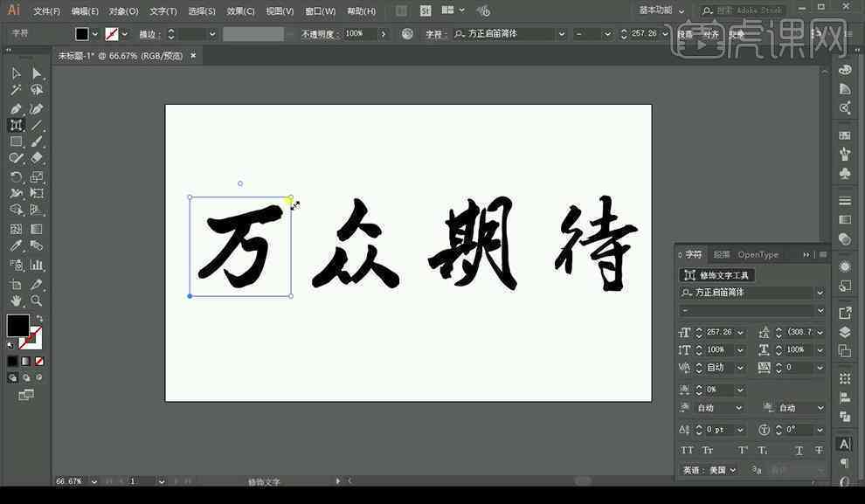Click the black Fill color swatch
The height and width of the screenshot is (504, 865).
coord(18,325)
